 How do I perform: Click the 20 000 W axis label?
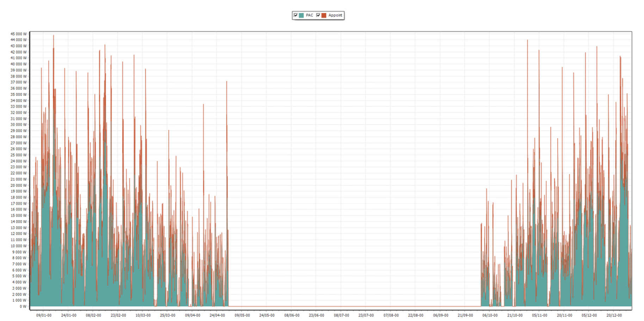pyautogui.click(x=18, y=185)
